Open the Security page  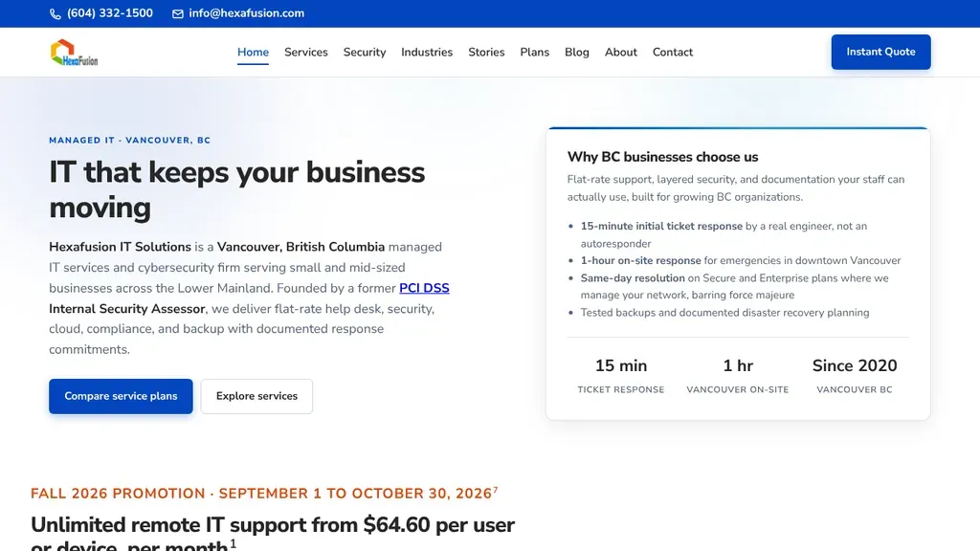point(365,53)
